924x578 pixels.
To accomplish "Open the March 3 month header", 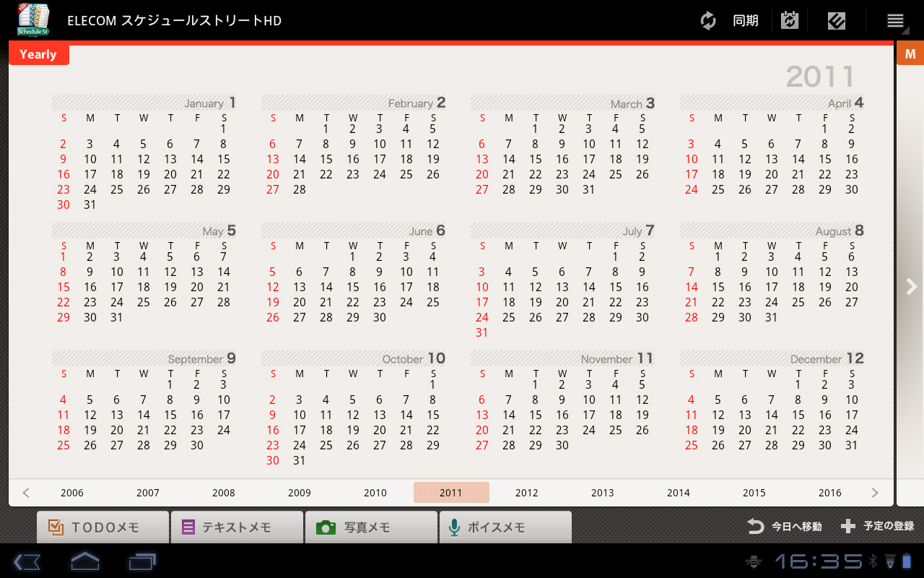I will 563,103.
